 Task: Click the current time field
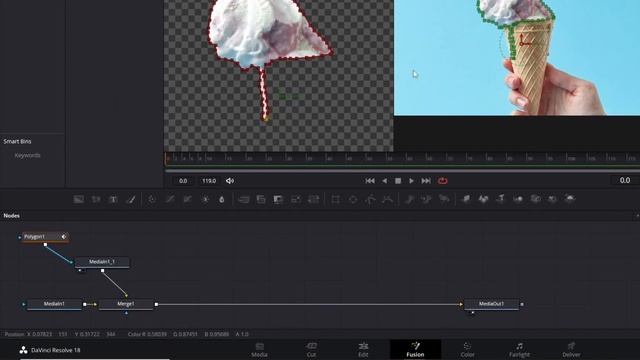pyautogui.click(x=624, y=180)
